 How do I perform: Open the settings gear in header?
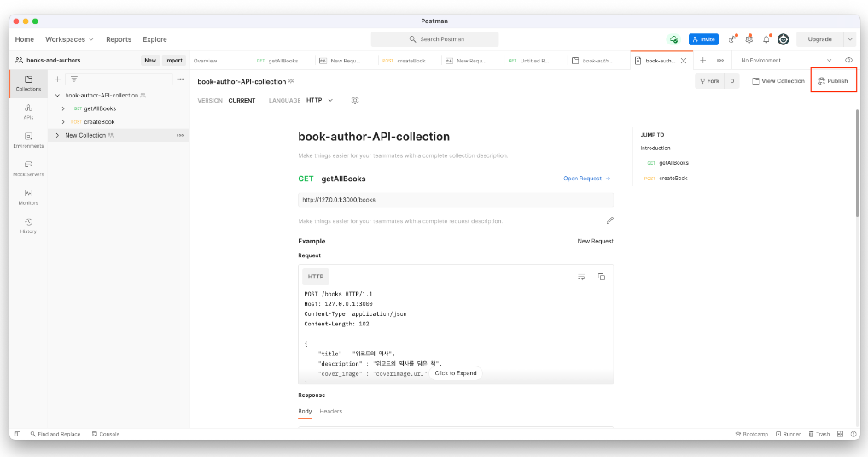pos(749,39)
